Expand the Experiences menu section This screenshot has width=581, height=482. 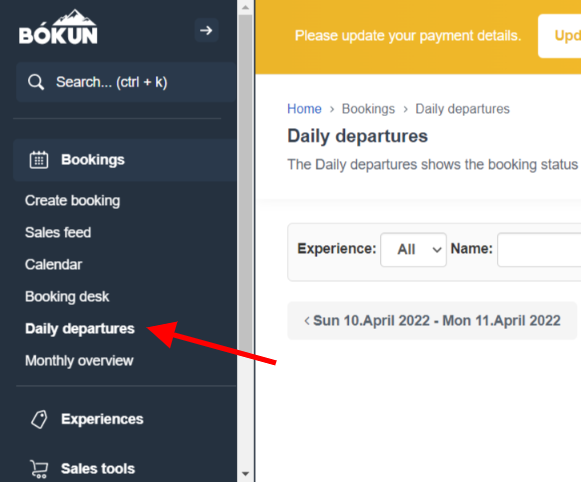coord(102,419)
